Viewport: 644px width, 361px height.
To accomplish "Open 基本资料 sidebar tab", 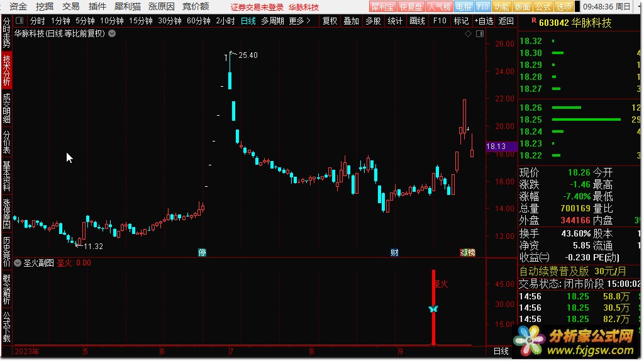I will coord(6,176).
